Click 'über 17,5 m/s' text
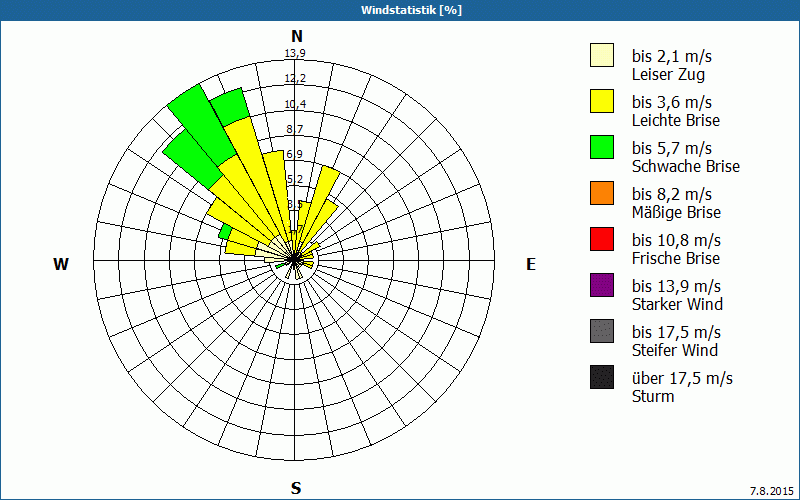The height and width of the screenshot is (500, 800). (682, 378)
